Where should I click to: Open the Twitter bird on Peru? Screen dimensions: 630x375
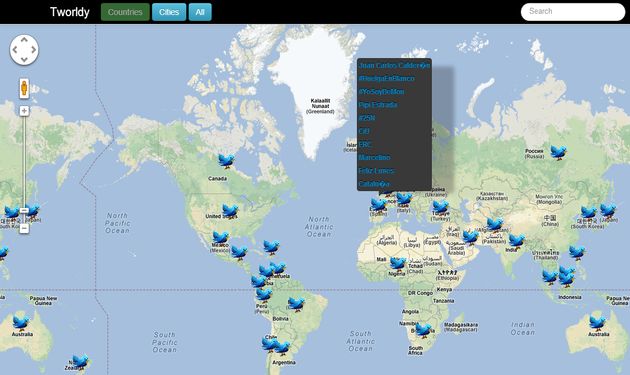click(264, 295)
